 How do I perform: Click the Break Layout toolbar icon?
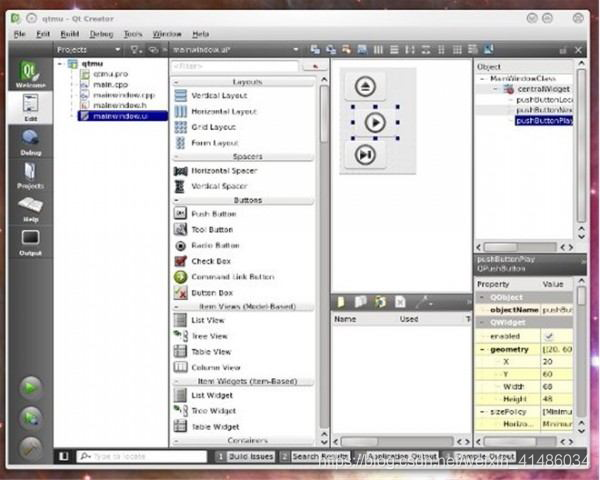coord(473,49)
